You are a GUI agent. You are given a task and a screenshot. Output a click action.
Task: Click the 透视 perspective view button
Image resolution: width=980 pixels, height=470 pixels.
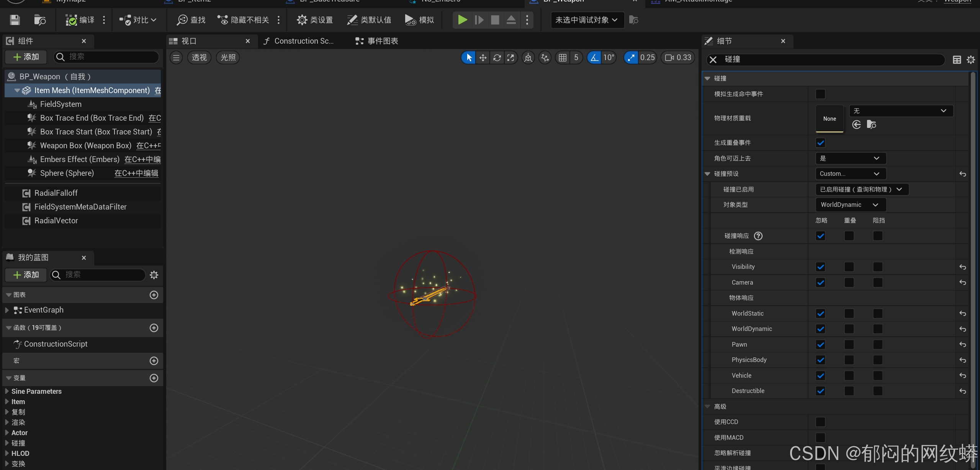coord(199,57)
